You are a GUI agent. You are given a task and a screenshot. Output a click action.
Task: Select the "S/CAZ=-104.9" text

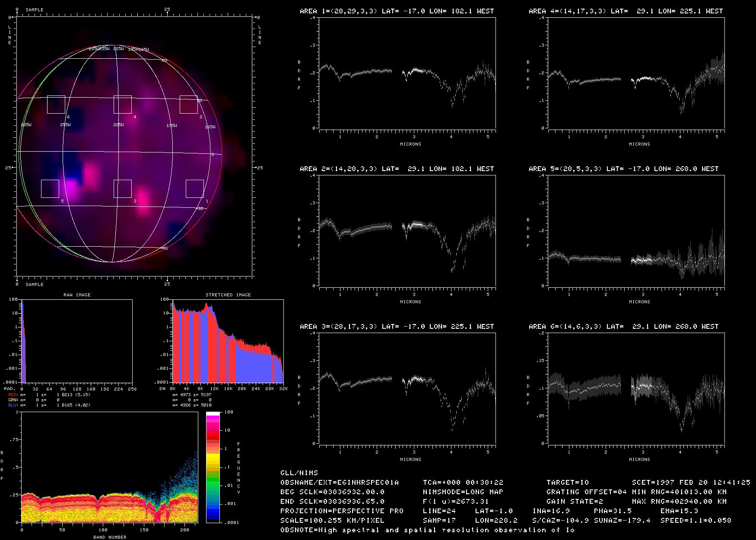(561, 521)
